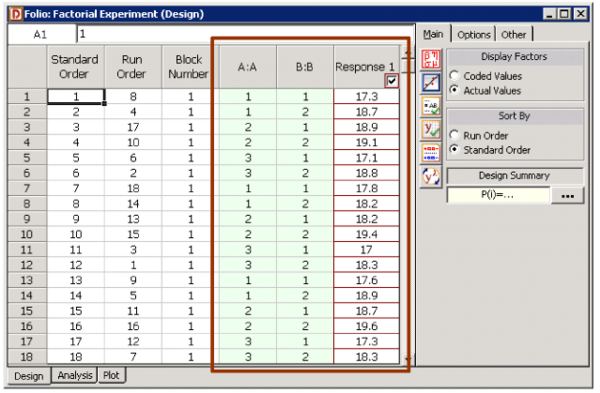Select the Coded Values radio button
The height and width of the screenshot is (393, 600).
(x=454, y=76)
